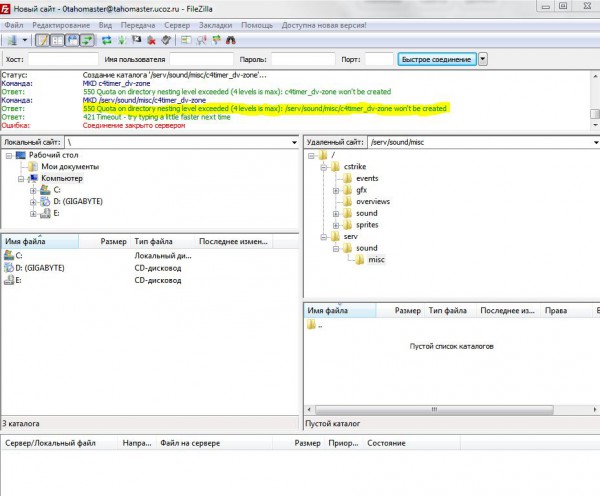
Task: Open the quick connect history dropdown arrow
Action: tap(483, 59)
